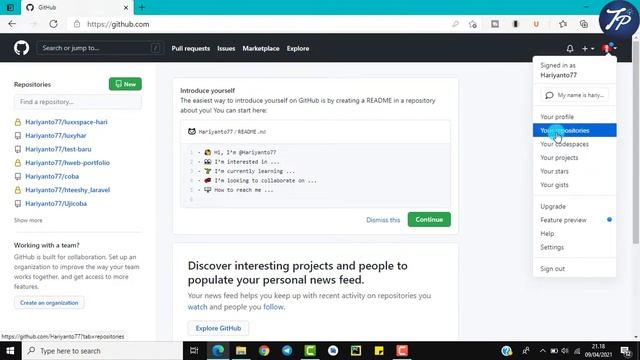The width and height of the screenshot is (640, 360).
Task: Focus the Search or jump to field
Action: [99, 48]
